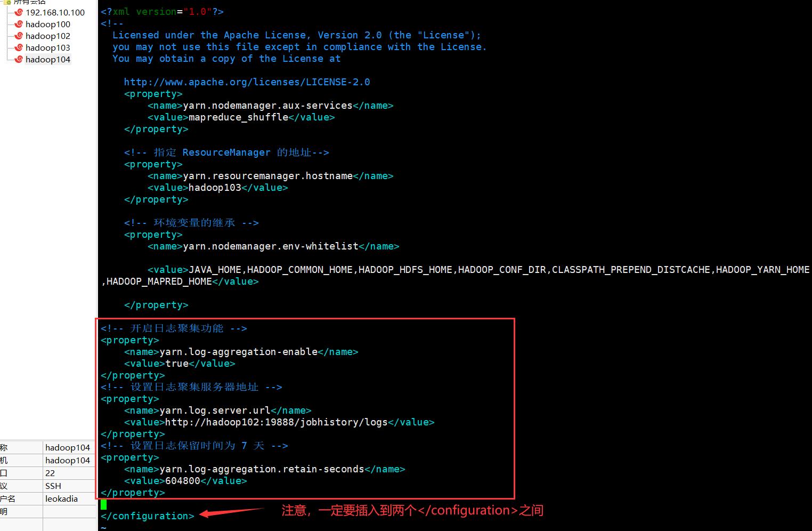Click the hadoop102 session icon
This screenshot has width=812, height=531.
[19, 36]
